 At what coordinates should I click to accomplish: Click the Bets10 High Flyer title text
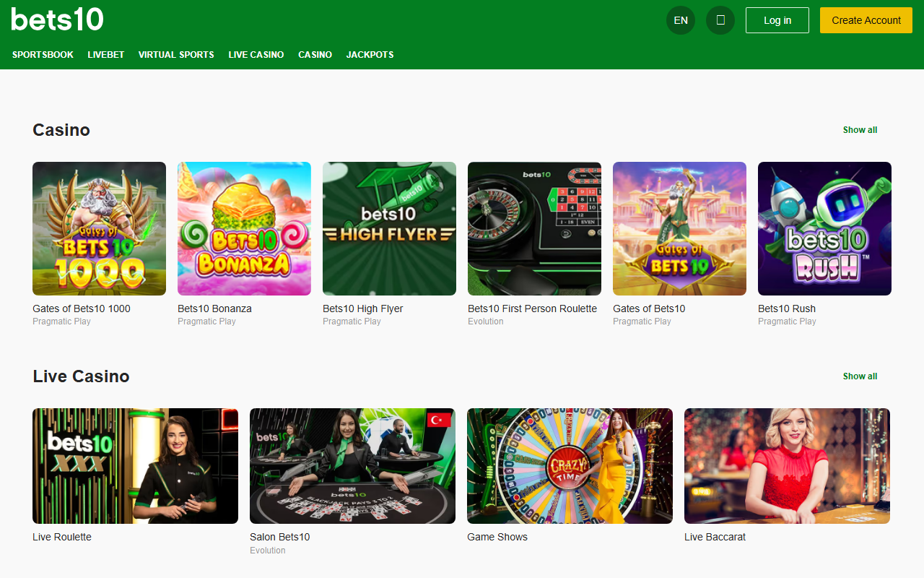tap(362, 309)
